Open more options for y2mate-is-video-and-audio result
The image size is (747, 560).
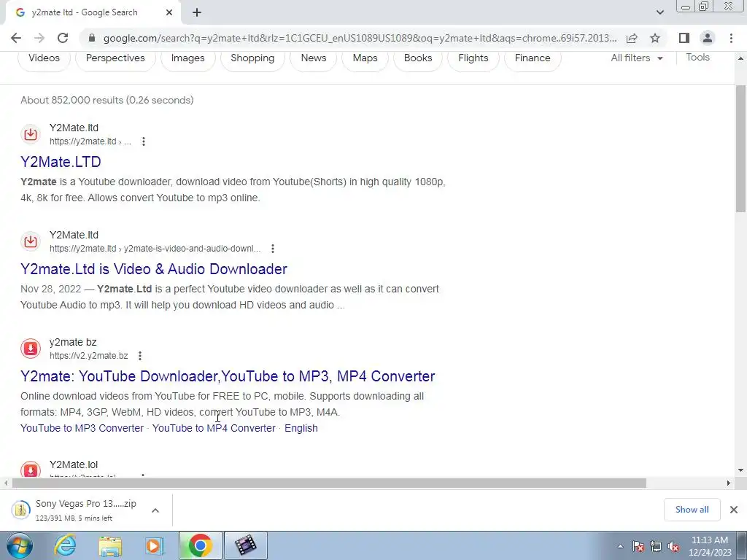coord(273,249)
